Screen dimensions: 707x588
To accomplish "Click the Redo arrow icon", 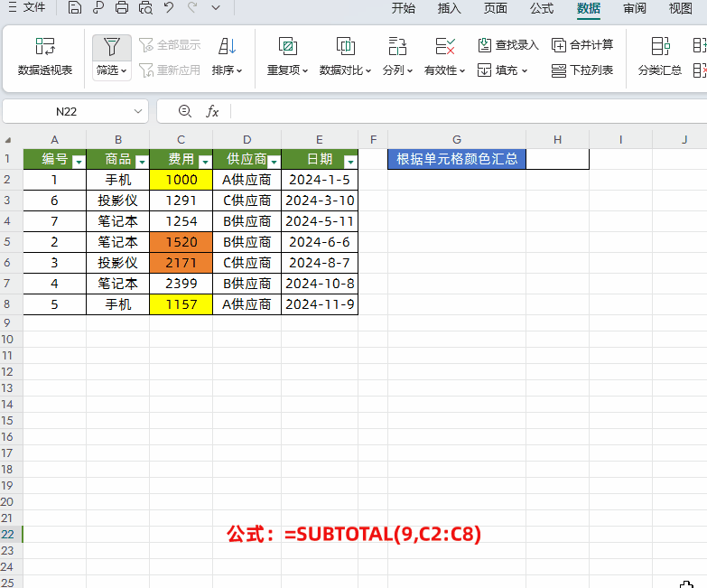I will pos(192,7).
